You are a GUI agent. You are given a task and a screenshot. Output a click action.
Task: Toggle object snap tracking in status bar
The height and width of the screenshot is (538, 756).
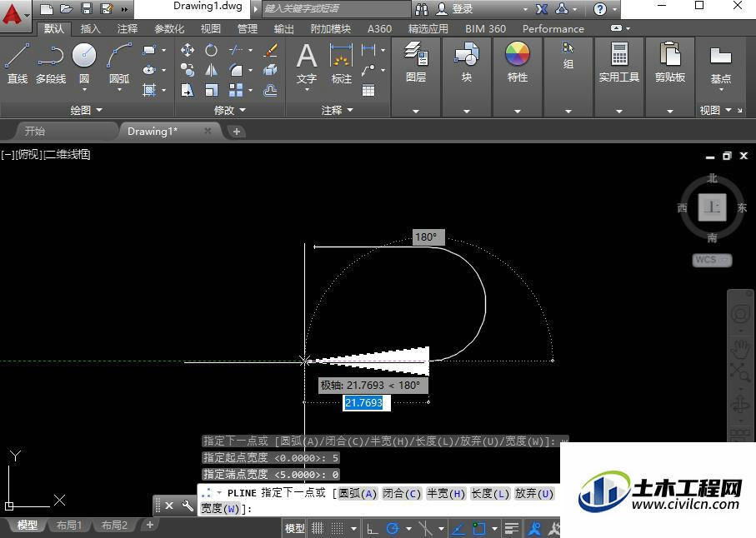click(x=458, y=528)
